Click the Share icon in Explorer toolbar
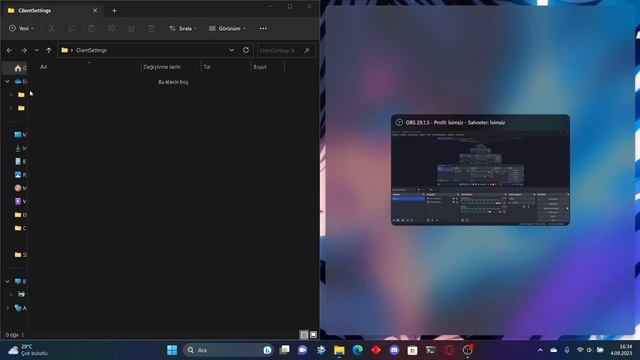 (x=131, y=29)
